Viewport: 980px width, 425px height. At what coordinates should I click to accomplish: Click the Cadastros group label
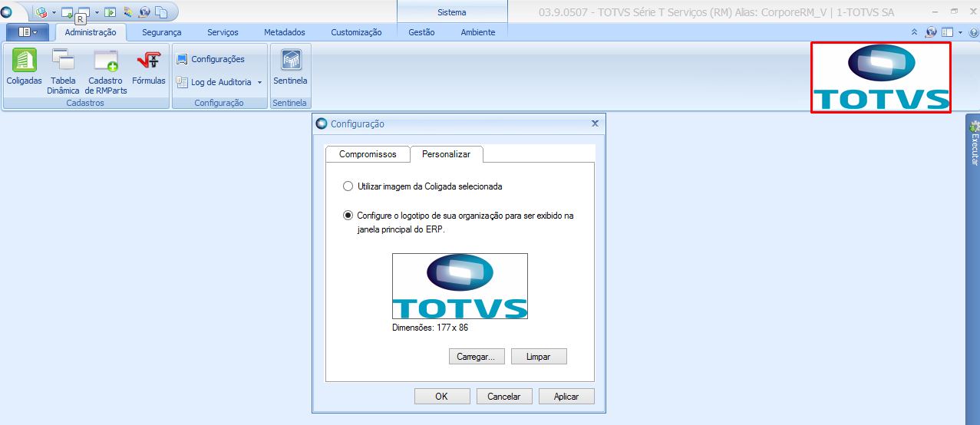[x=85, y=103]
